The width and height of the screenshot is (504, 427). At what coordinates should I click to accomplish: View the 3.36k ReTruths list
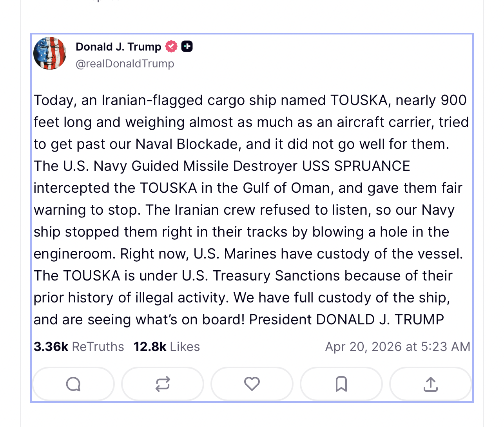click(x=79, y=347)
